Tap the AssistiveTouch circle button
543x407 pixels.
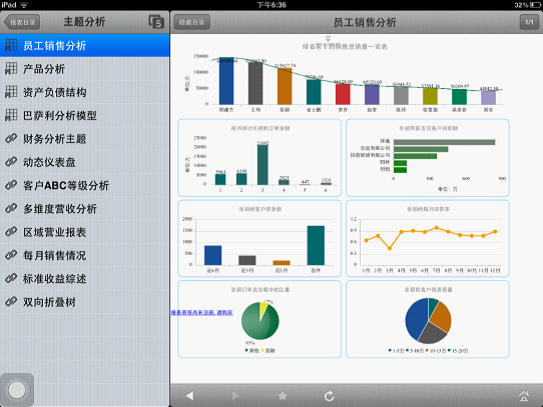[x=17, y=390]
